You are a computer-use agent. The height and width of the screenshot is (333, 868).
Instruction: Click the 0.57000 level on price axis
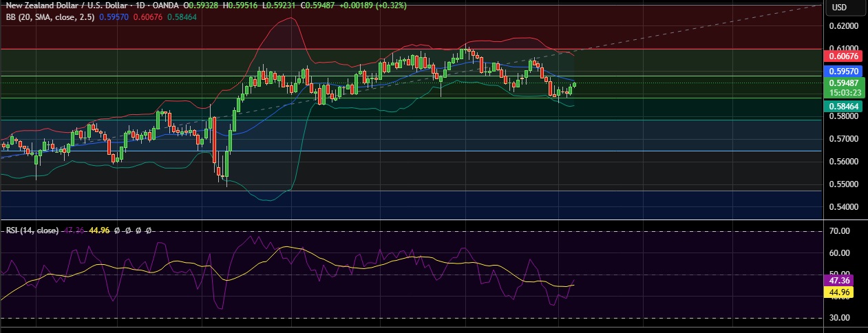[846, 139]
